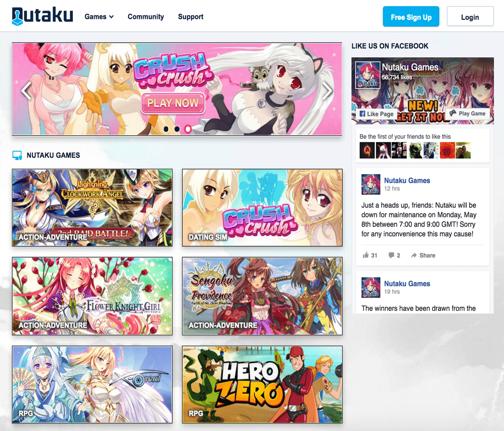Screen dimensions: 504x431
Task: Open the Hero Zero game thumbnail
Action: 262,385
